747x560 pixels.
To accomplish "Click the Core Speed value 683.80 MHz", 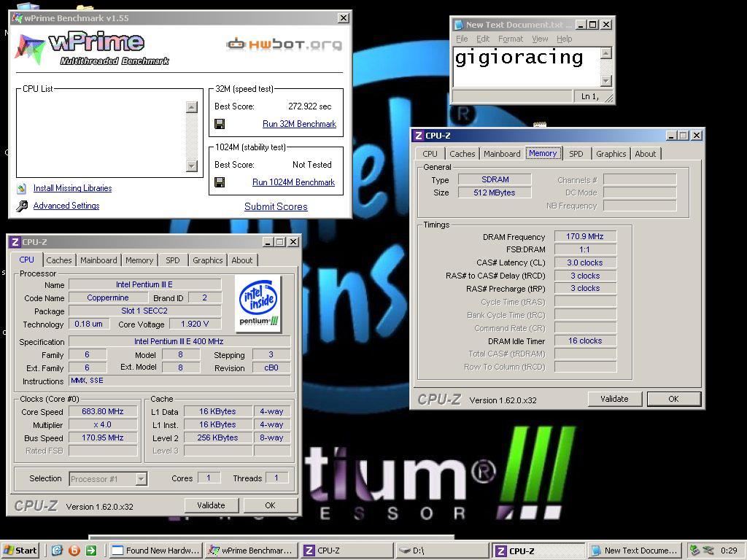I will [103, 411].
